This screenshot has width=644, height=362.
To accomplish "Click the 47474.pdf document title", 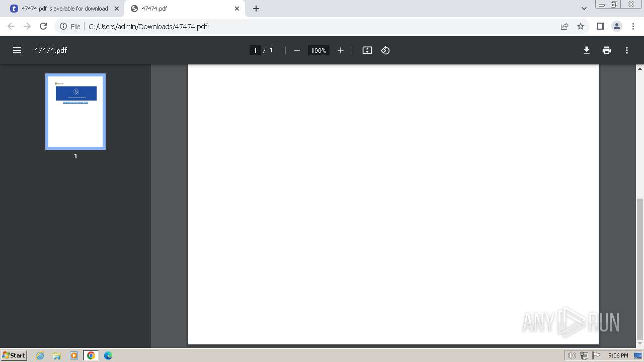I will point(50,50).
